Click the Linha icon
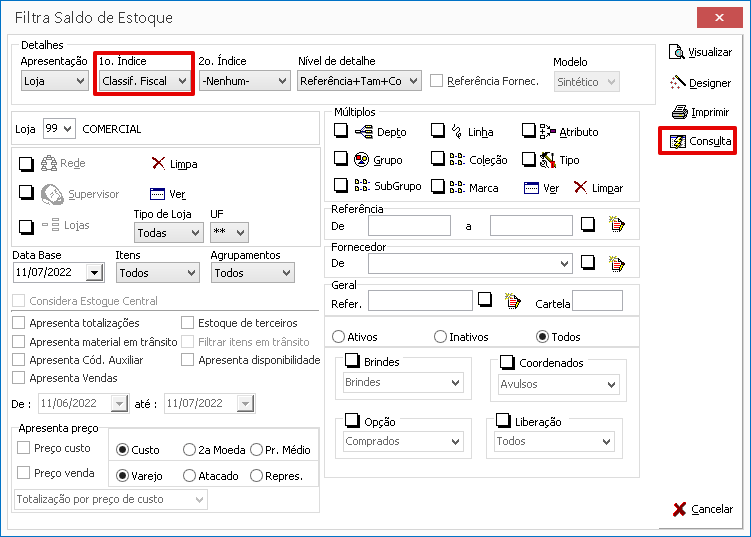This screenshot has width=751, height=537. (x=457, y=132)
